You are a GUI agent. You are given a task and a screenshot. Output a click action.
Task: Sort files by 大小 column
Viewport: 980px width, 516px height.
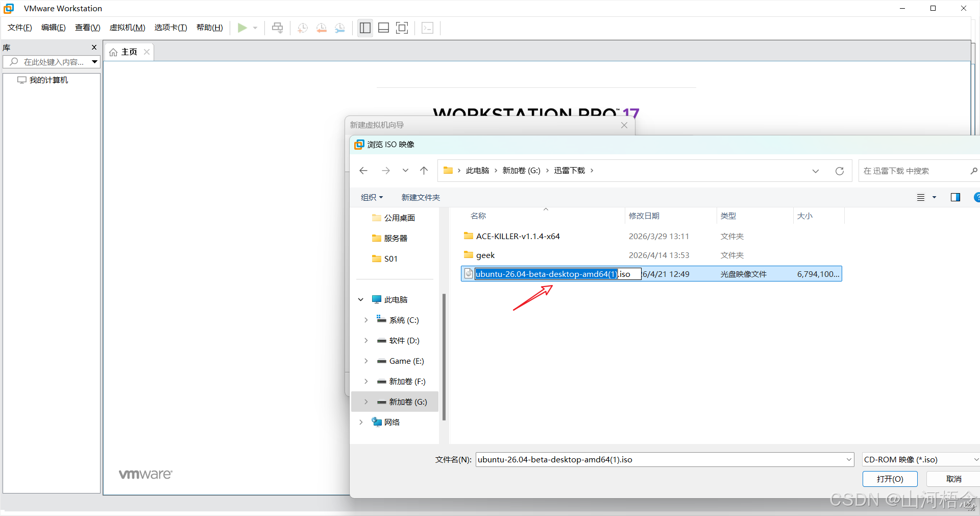point(805,216)
